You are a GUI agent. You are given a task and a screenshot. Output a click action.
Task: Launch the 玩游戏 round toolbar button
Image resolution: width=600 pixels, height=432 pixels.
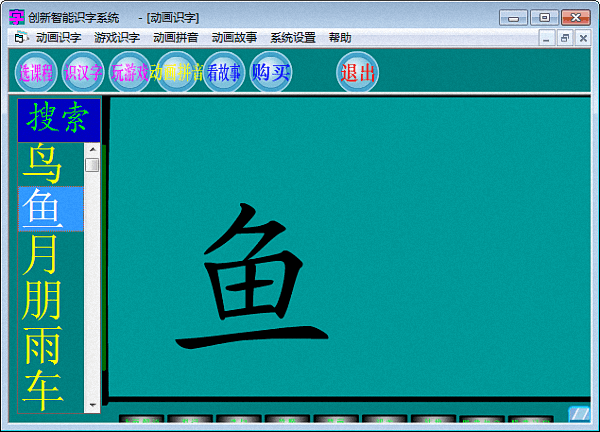coord(130,72)
